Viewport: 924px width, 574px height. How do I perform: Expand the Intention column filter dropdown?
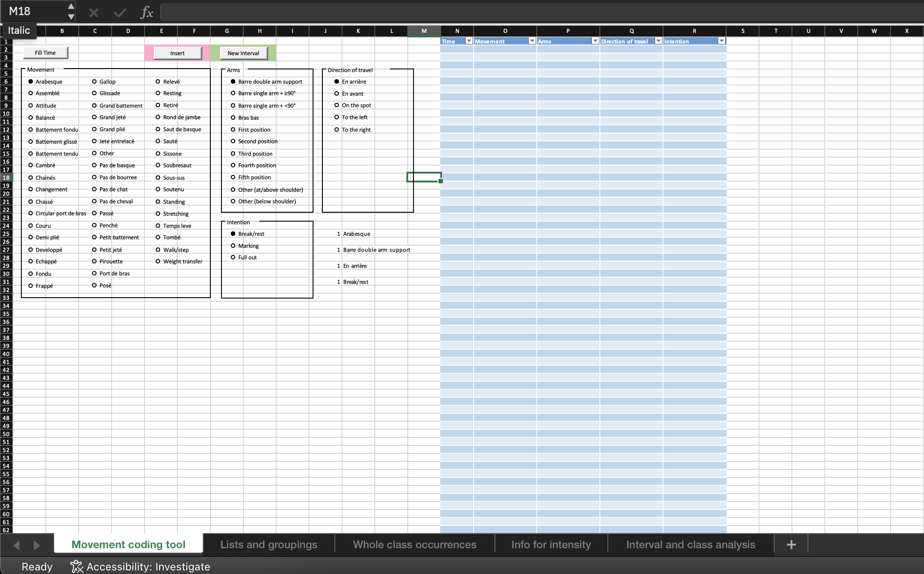tap(721, 41)
